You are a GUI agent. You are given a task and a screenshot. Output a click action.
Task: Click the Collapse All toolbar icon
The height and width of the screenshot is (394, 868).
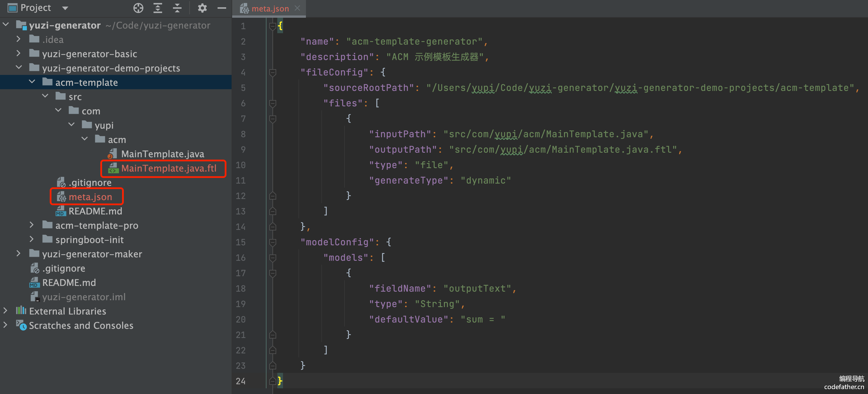pyautogui.click(x=177, y=8)
